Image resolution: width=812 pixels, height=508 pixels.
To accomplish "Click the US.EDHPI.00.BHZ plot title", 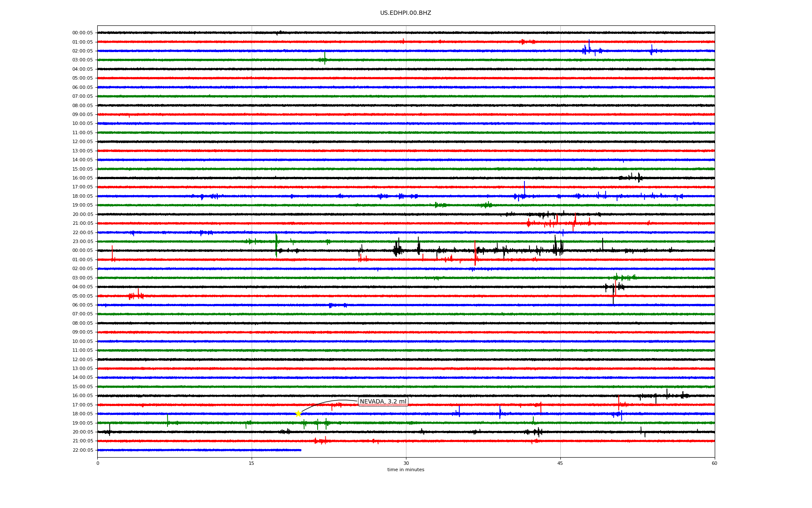I will point(405,13).
